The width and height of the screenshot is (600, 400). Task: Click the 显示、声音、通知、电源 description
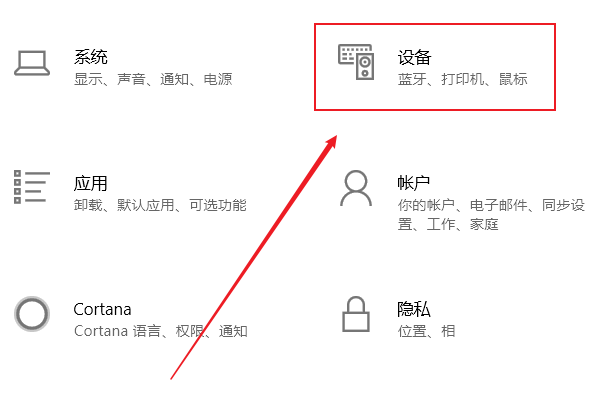(153, 79)
